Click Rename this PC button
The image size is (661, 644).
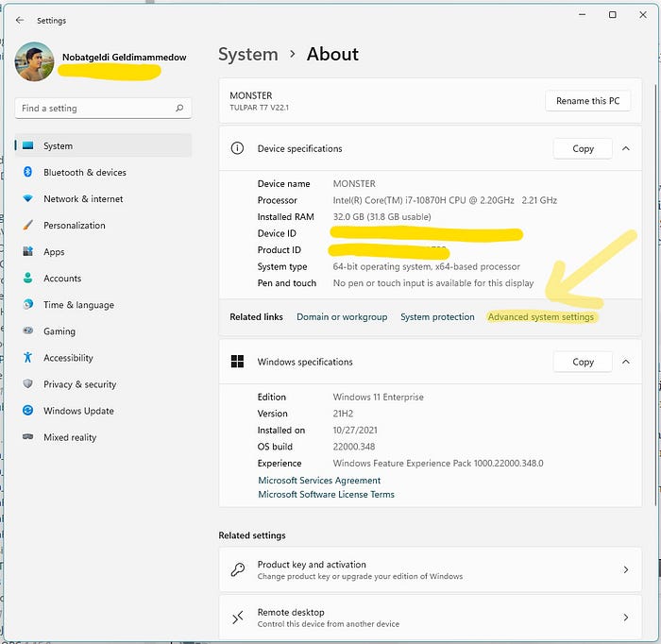click(x=587, y=101)
